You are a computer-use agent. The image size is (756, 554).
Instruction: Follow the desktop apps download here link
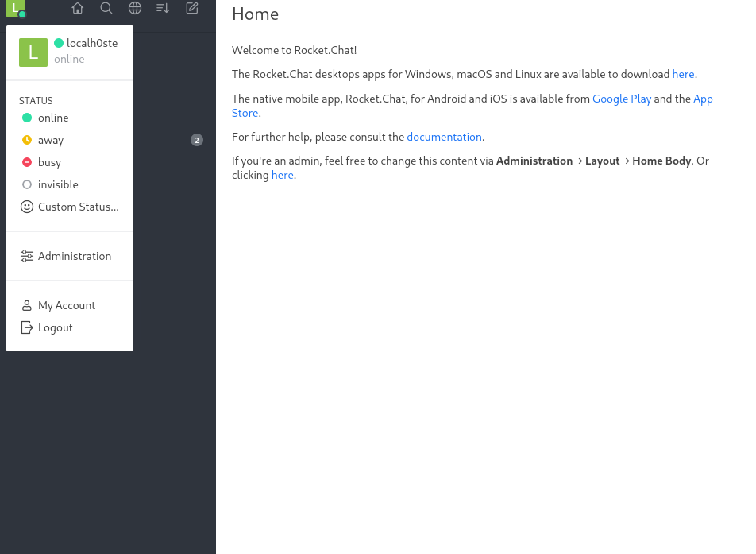[x=683, y=75]
